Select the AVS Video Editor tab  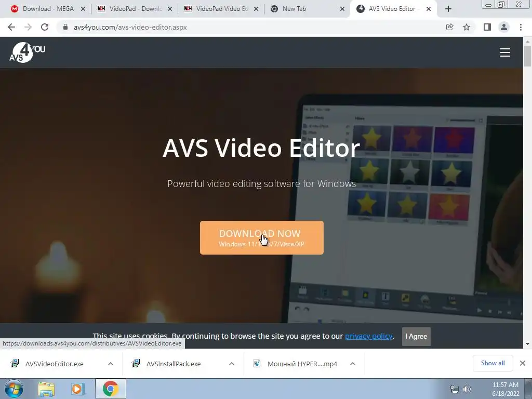tap(394, 9)
